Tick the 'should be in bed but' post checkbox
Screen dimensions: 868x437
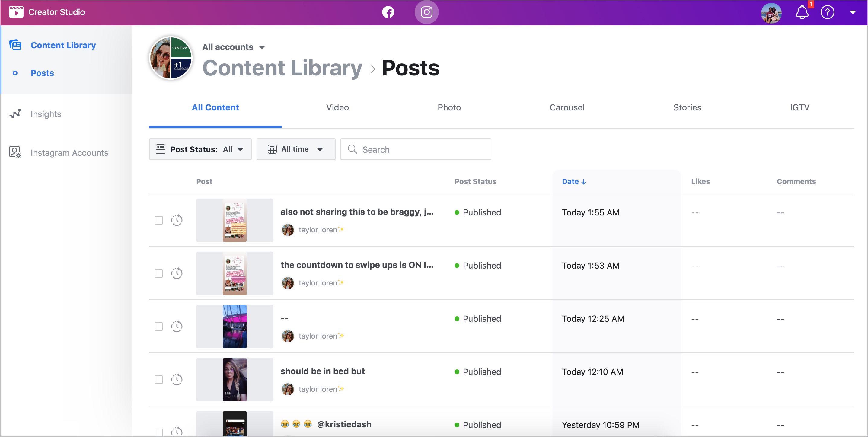(x=159, y=380)
